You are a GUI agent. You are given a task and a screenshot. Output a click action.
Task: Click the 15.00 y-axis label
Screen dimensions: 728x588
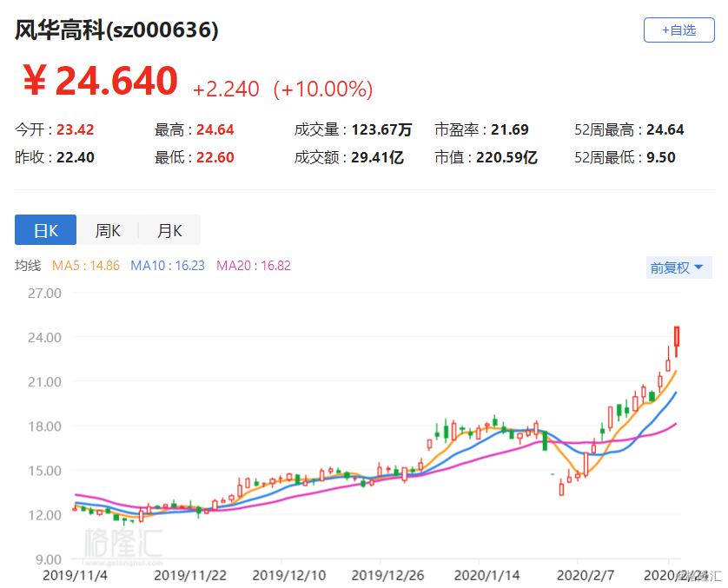pyautogui.click(x=44, y=471)
